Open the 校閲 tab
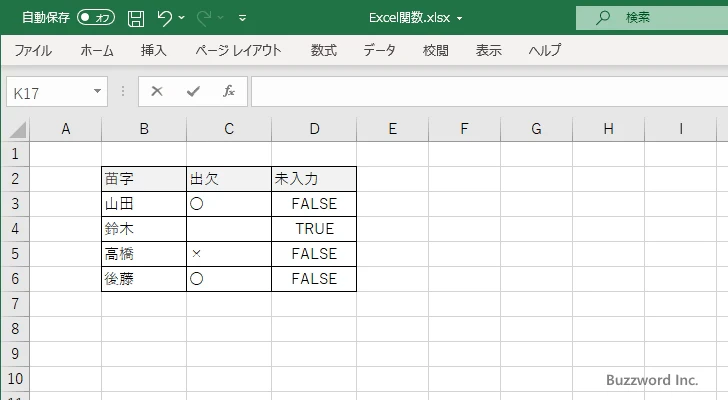Screen dimensions: 728x400 click(x=436, y=50)
